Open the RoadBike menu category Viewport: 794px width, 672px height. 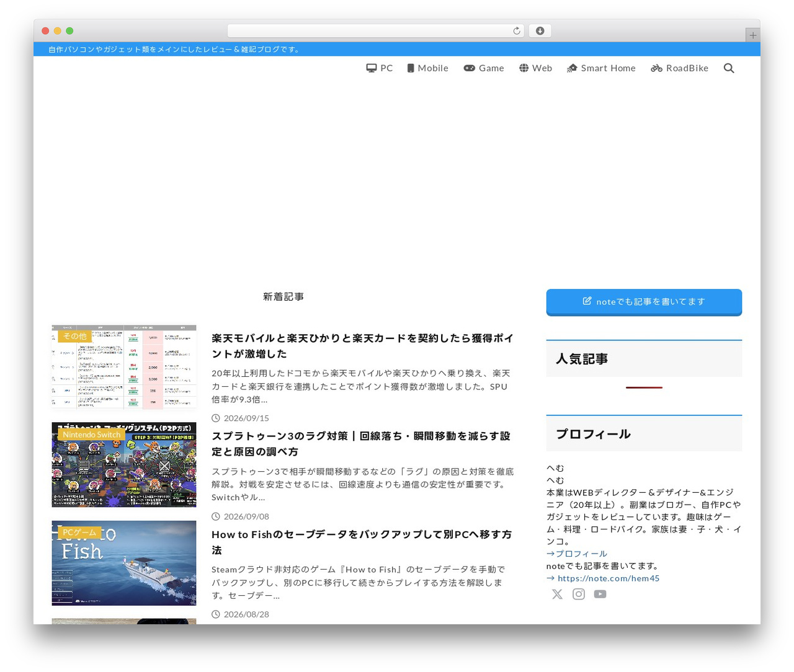point(679,68)
